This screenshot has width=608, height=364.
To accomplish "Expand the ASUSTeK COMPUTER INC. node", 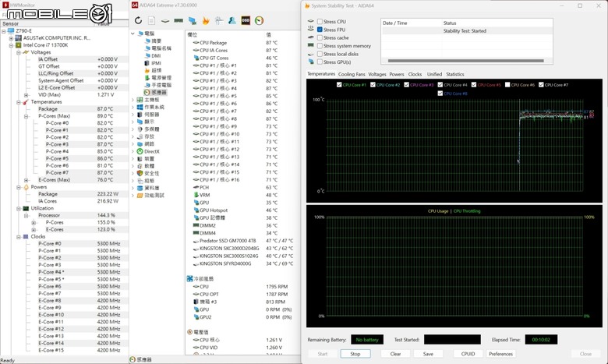I will click(x=11, y=38).
